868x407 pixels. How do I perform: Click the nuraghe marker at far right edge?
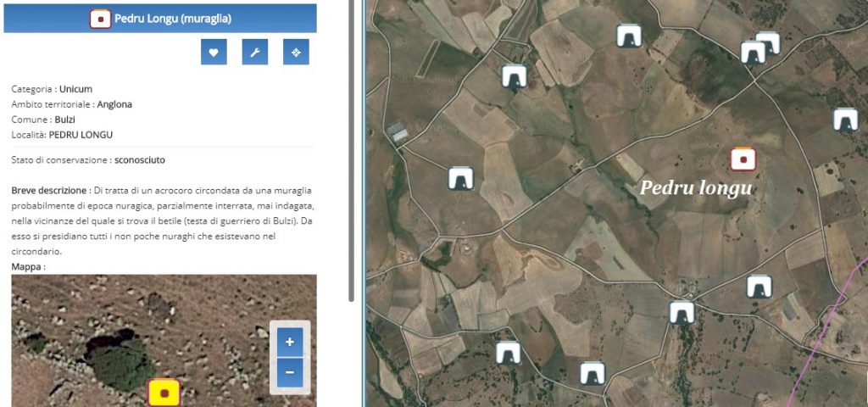pos(845,120)
